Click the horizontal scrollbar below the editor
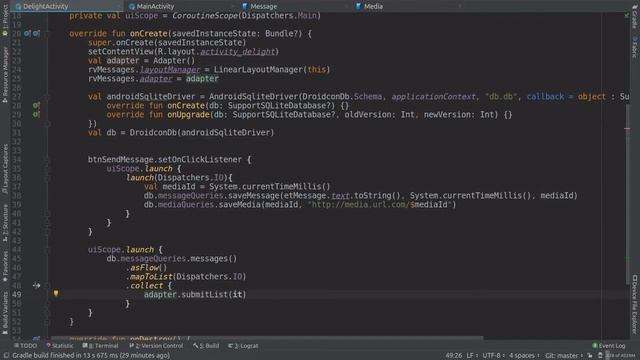Image resolution: width=640 pixels, height=360 pixels. click(x=267, y=338)
